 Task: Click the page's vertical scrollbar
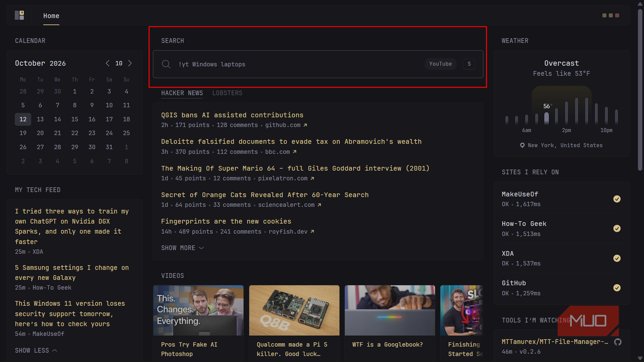(x=640, y=90)
